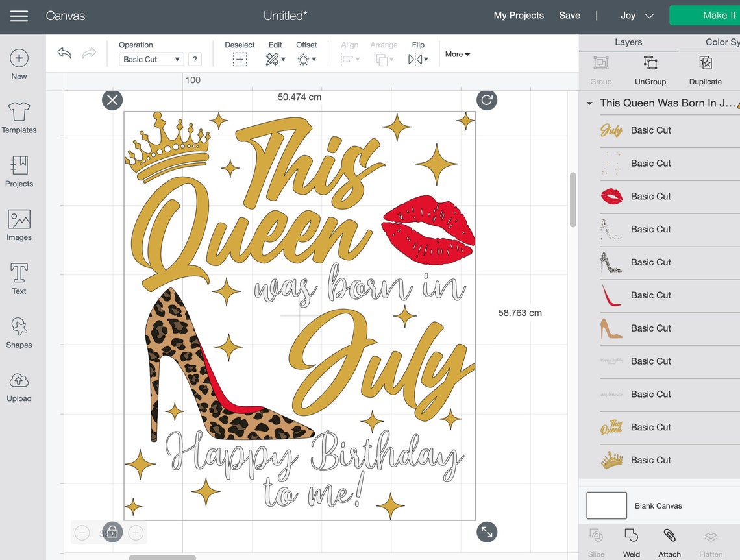Open the Joy machine dropdown
Image resolution: width=740 pixels, height=560 pixels.
pos(634,15)
